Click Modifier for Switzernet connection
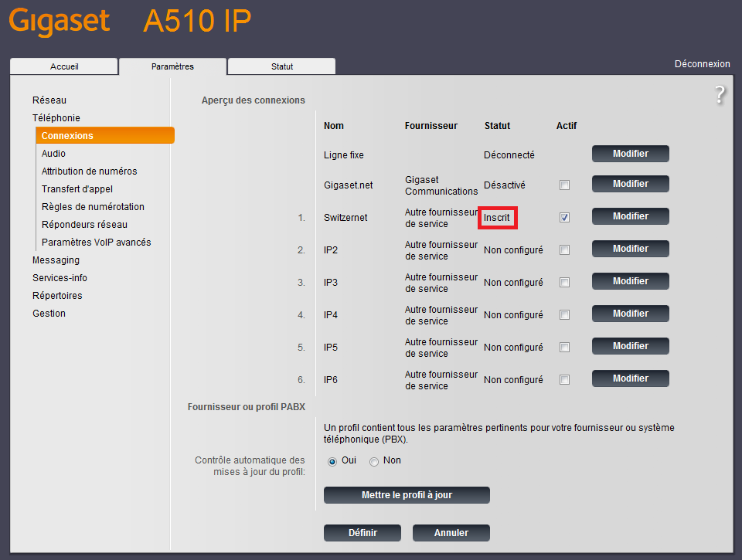Image resolution: width=742 pixels, height=560 pixels. tap(630, 217)
